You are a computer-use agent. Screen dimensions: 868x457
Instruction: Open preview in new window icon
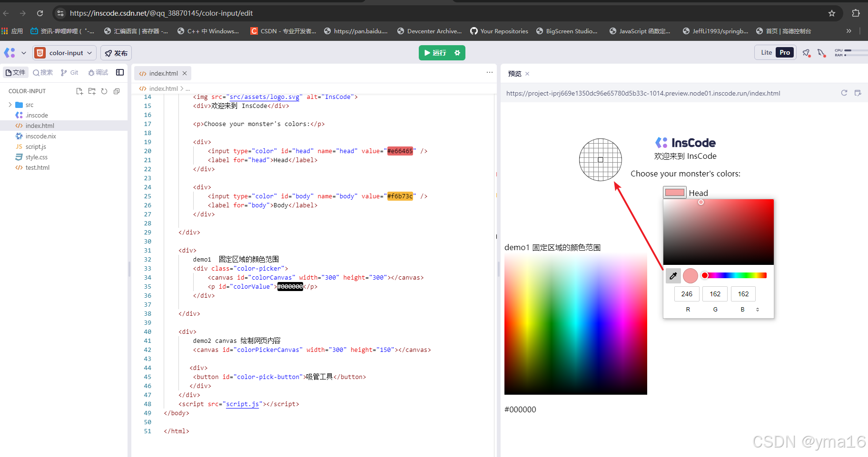858,93
